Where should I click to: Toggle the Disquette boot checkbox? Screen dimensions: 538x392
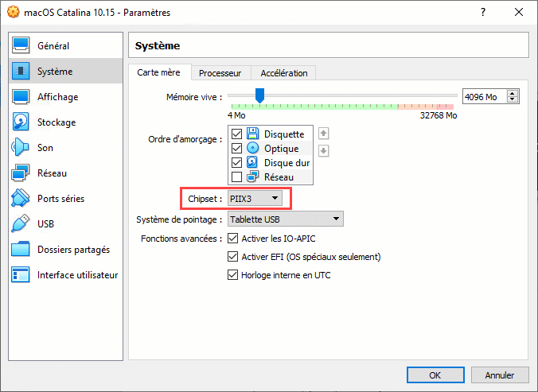pos(236,134)
